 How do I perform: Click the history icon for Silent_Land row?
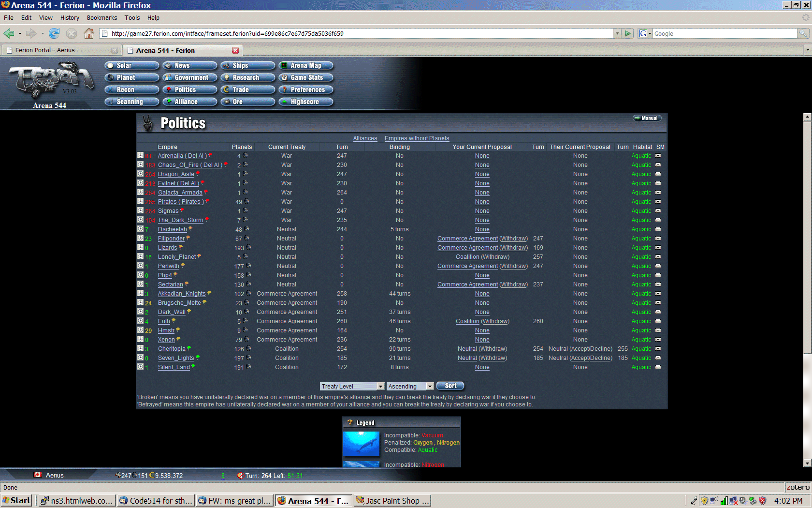click(x=140, y=367)
